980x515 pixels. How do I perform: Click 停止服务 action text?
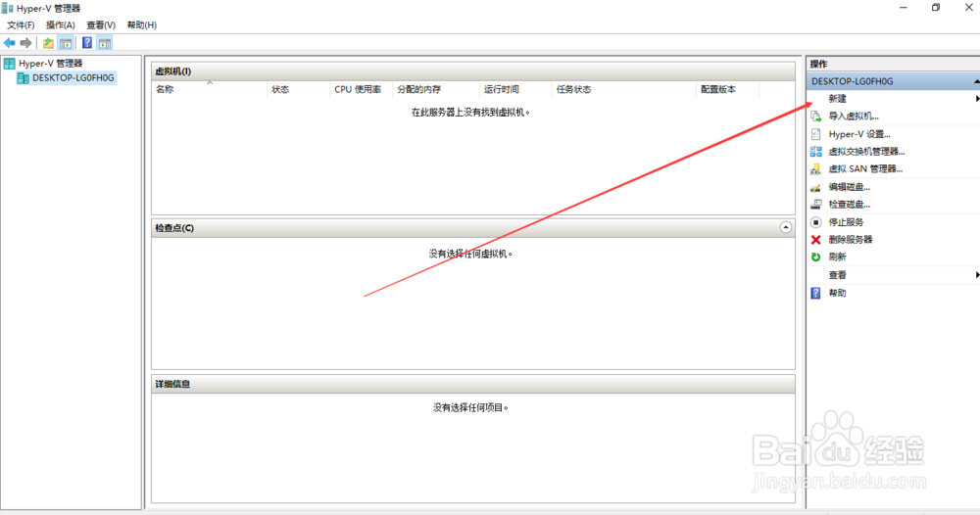coord(847,222)
